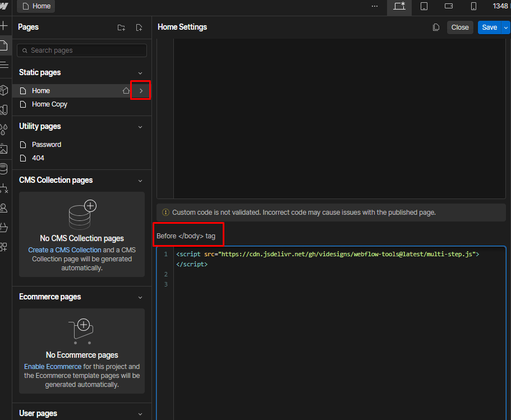This screenshot has height=420, width=511.
Task: Open the Logic flow icon
Action: 4,188
